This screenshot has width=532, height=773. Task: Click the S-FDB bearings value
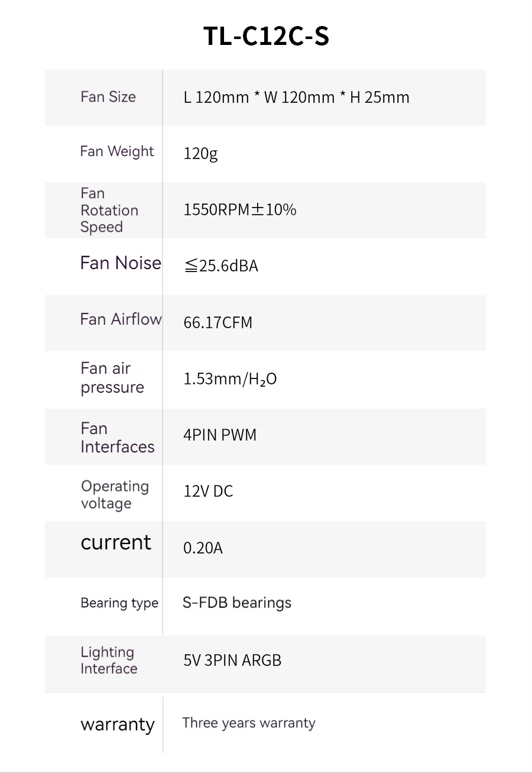pyautogui.click(x=236, y=603)
